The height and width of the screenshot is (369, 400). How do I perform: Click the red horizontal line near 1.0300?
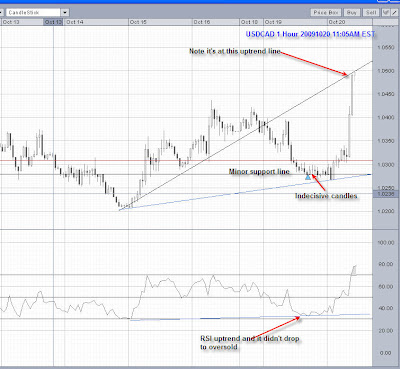186,161
